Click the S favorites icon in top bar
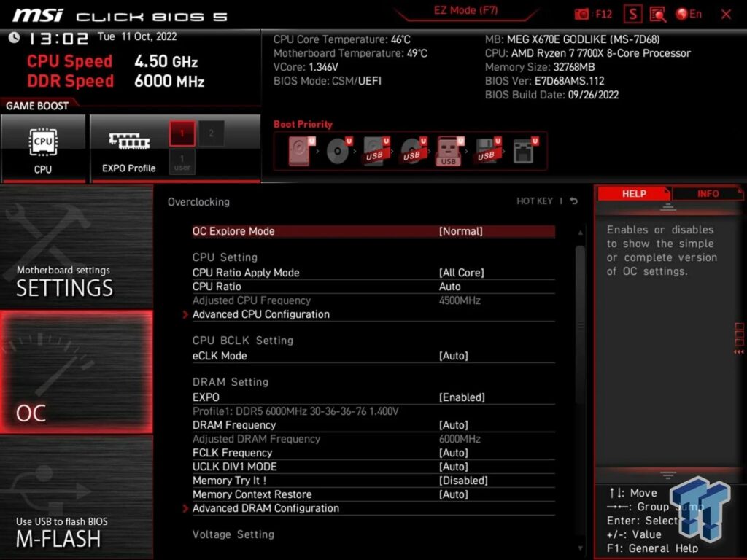Screen dimensions: 747x560 click(632, 15)
